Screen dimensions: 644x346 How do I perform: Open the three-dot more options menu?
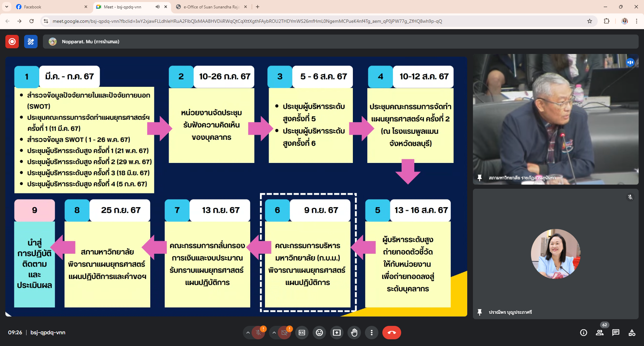point(371,333)
